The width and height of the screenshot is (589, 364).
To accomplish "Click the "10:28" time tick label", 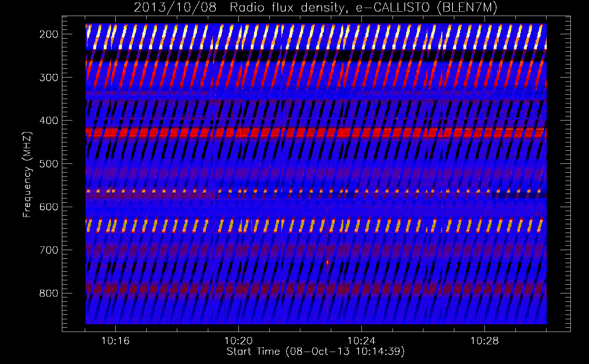I will [485, 341].
